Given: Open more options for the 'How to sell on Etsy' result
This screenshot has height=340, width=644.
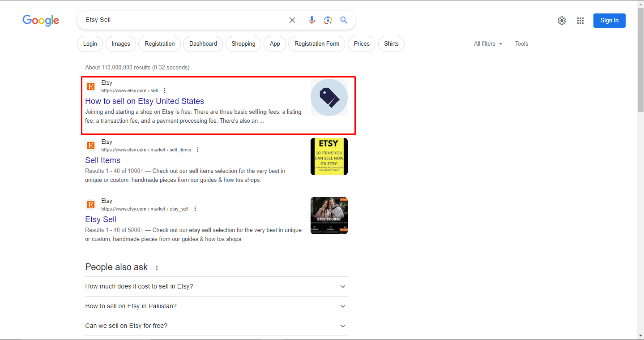Looking at the screenshot, I should point(165,90).
